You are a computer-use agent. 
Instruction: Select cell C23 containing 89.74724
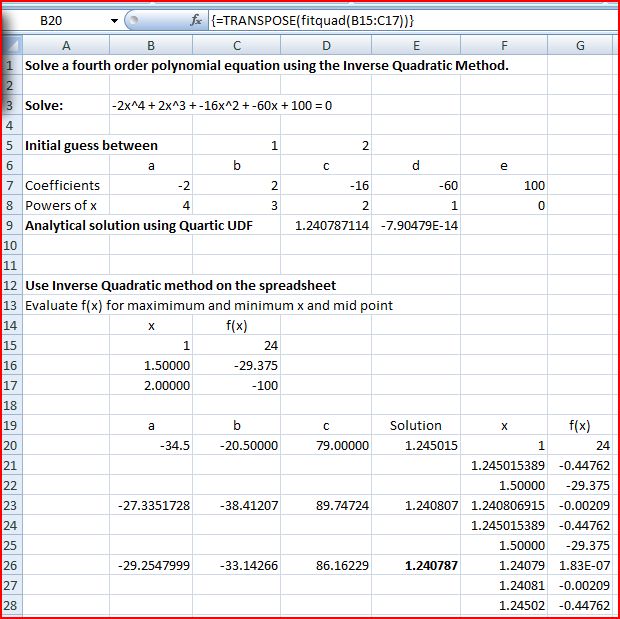pos(326,505)
